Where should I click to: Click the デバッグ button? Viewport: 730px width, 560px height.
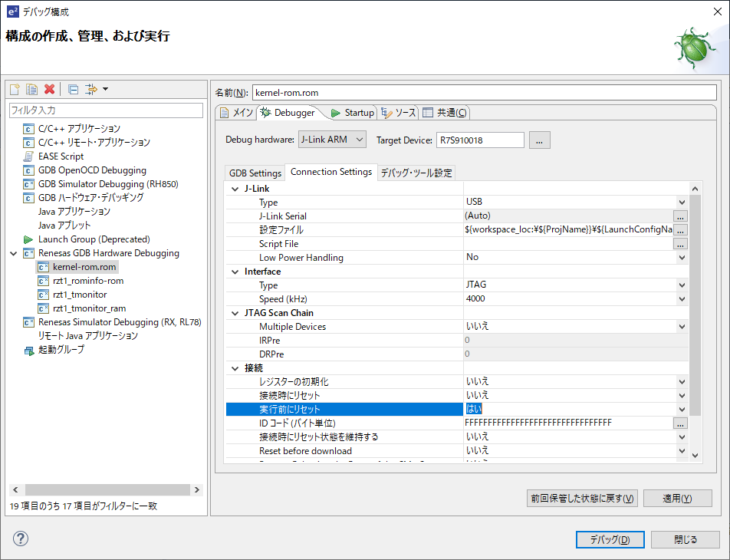pos(610,539)
